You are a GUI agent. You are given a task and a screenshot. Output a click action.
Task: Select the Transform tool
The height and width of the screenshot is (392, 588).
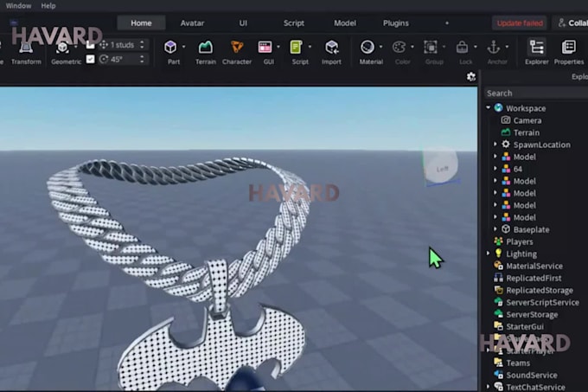tap(26, 53)
